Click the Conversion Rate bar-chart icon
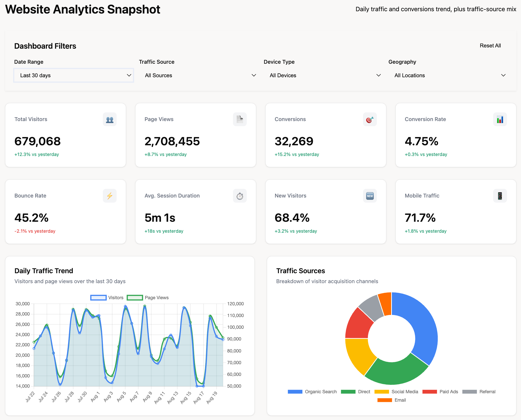The width and height of the screenshot is (521, 420). (x=500, y=119)
